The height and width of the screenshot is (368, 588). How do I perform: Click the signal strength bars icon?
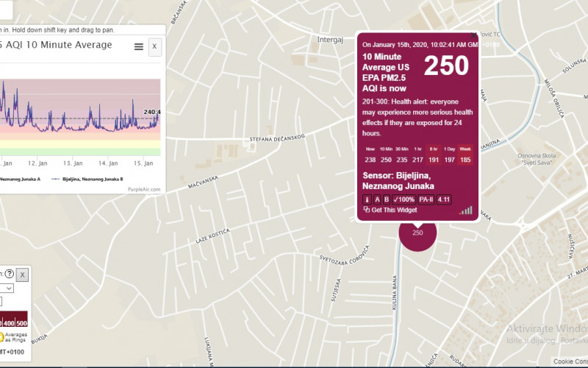(466, 210)
